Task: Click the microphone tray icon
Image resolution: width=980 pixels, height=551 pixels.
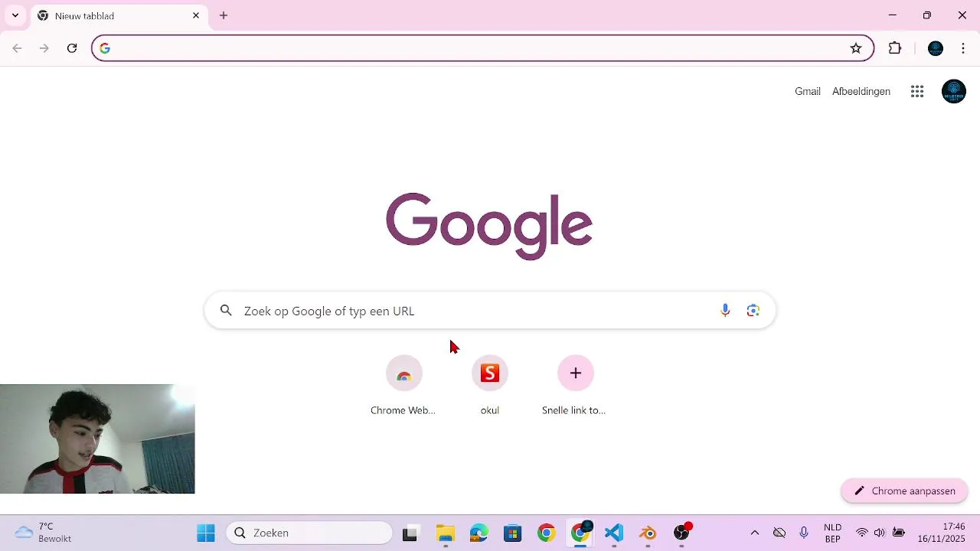Action: (804, 533)
